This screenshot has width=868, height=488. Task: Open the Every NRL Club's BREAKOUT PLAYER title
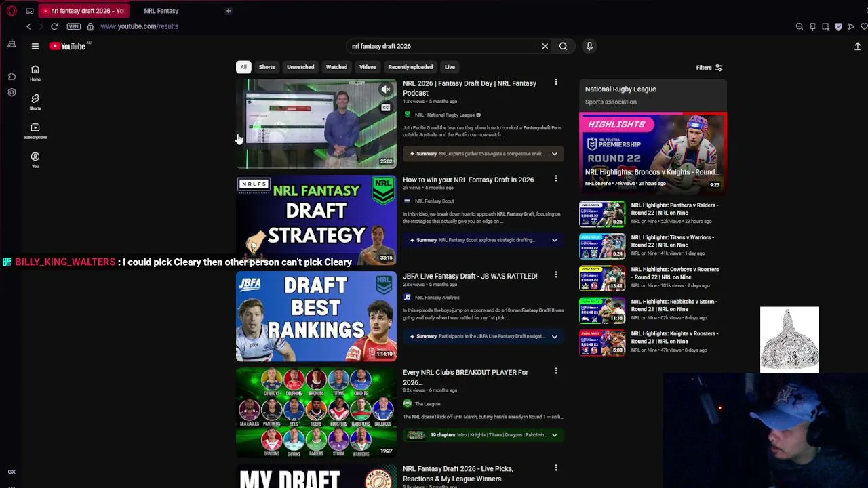[465, 377]
